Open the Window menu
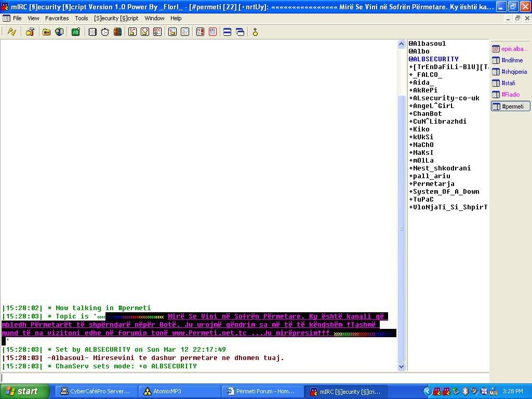Image resolution: width=532 pixels, height=399 pixels. point(154,18)
